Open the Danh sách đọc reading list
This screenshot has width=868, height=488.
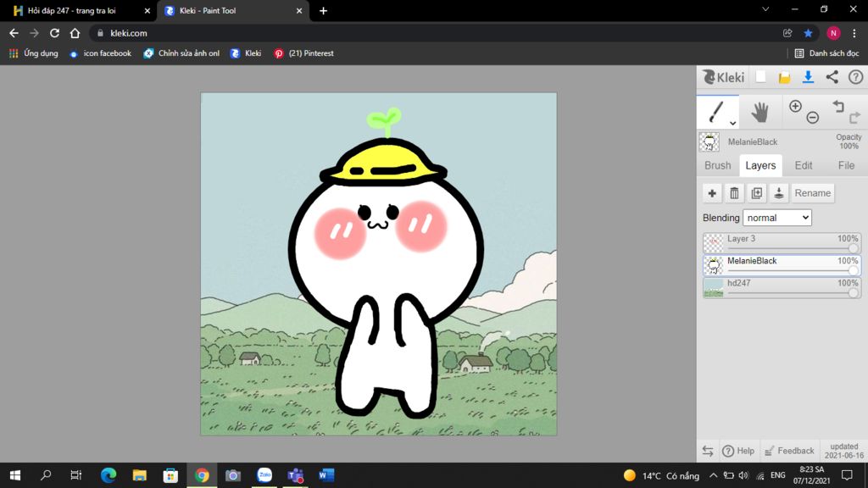(827, 53)
